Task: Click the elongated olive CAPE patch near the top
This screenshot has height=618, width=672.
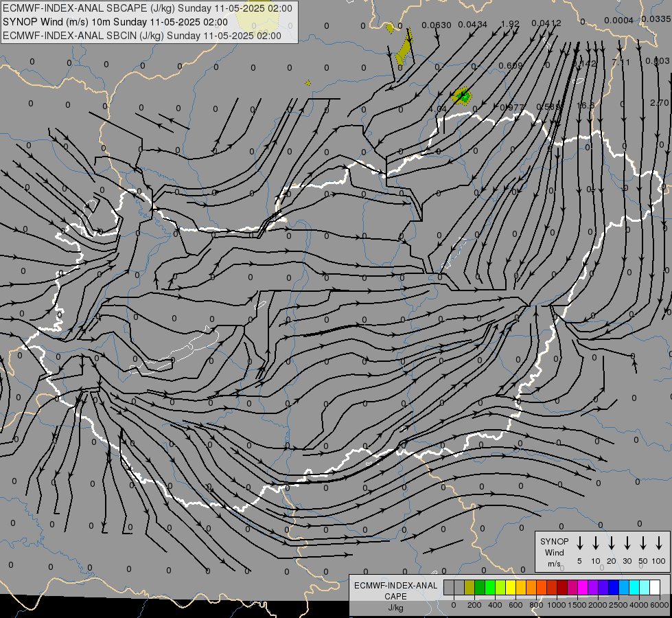Action: [x=404, y=48]
